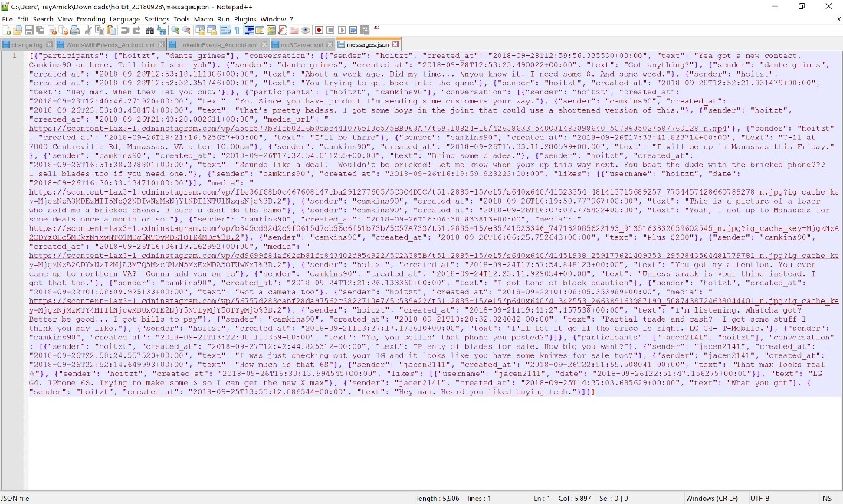Viewport: 843px width, 504px height.
Task: Save the current recorded macro icon
Action: click(x=365, y=31)
